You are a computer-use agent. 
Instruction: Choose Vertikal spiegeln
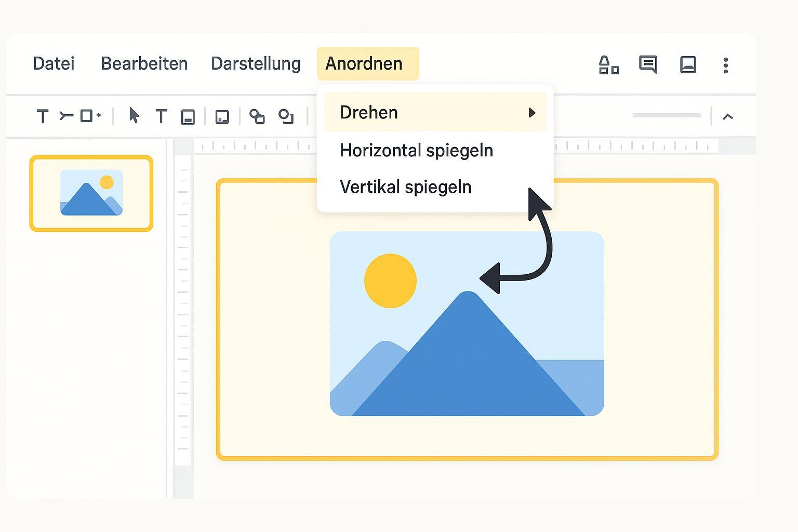tap(405, 187)
